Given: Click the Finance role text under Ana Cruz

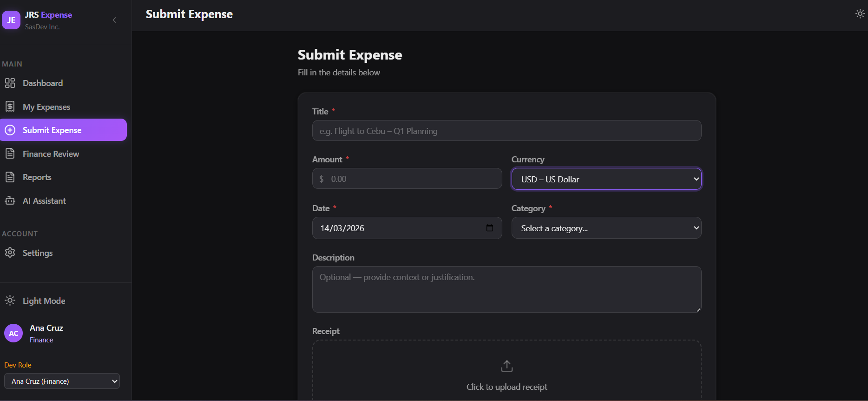Looking at the screenshot, I should click(41, 340).
